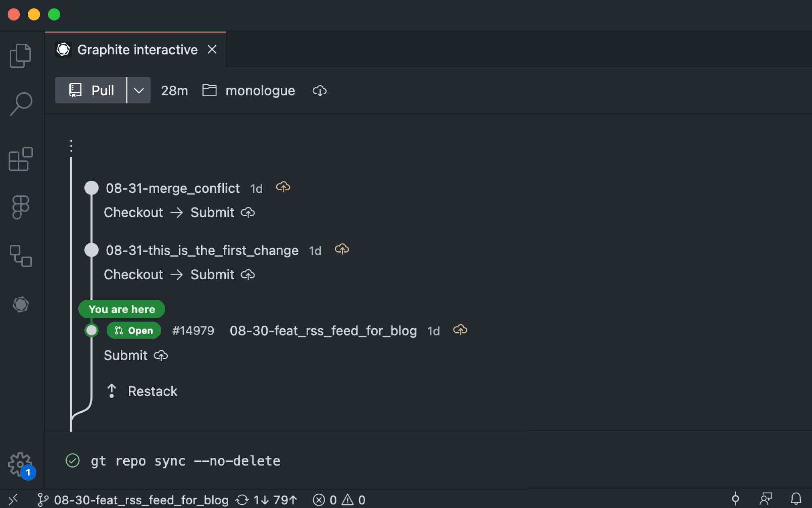Viewport: 812px width, 508px height.
Task: Expand the Pull button dropdown arrow
Action: coord(138,90)
